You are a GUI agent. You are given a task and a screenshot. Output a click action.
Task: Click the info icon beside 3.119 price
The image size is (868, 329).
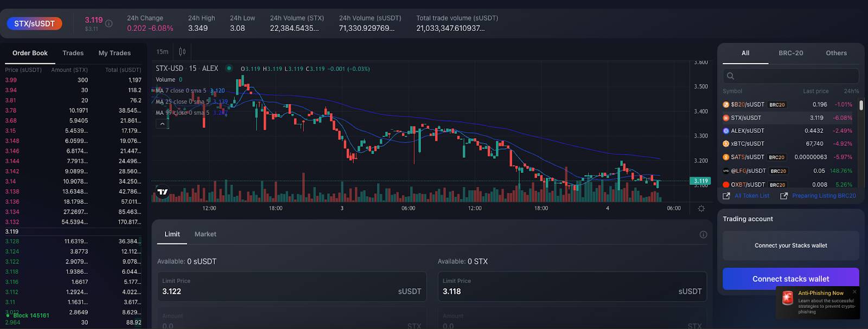109,23
